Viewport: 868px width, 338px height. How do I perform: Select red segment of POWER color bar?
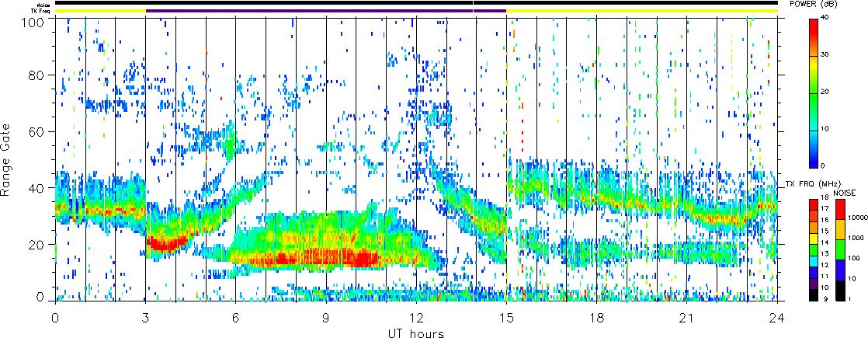(813, 37)
